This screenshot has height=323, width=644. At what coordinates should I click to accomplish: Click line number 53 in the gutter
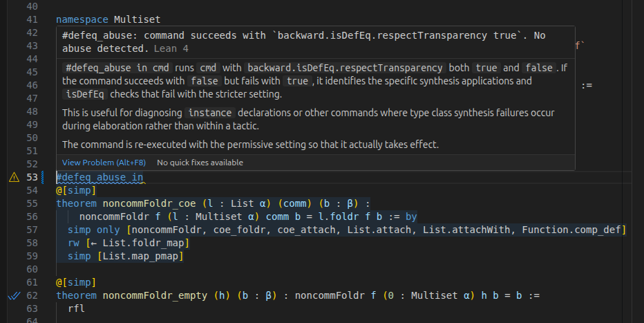tap(32, 178)
